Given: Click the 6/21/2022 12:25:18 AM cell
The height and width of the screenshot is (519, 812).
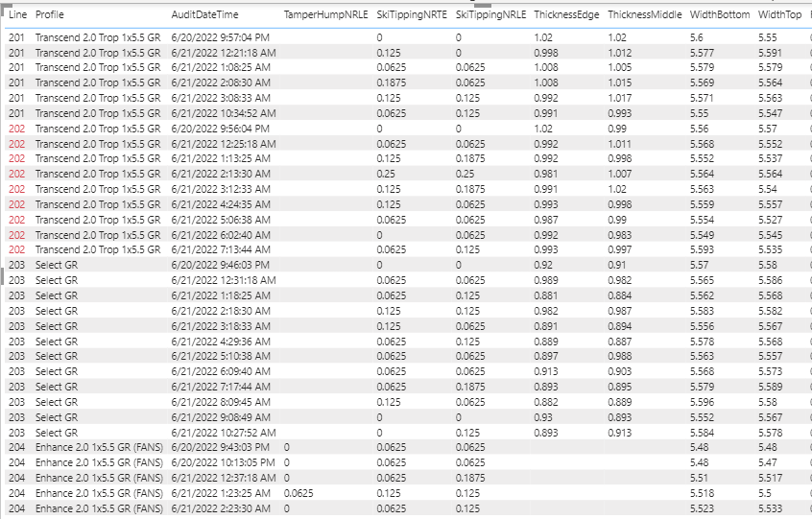Looking at the screenshot, I should [224, 144].
